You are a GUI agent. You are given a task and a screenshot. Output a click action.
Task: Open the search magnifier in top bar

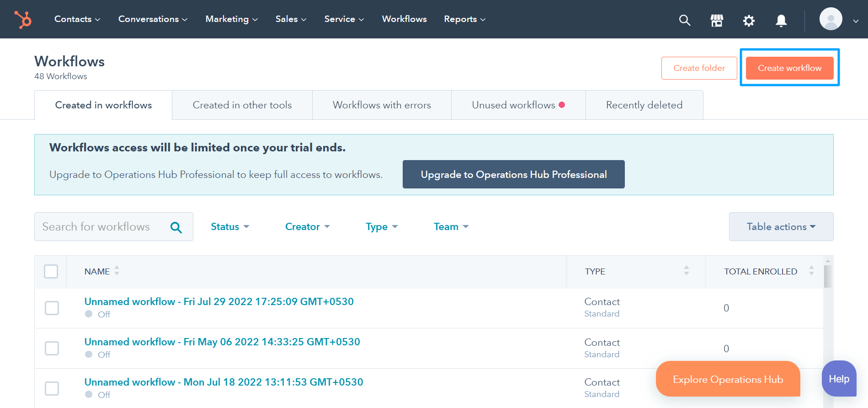tap(684, 20)
